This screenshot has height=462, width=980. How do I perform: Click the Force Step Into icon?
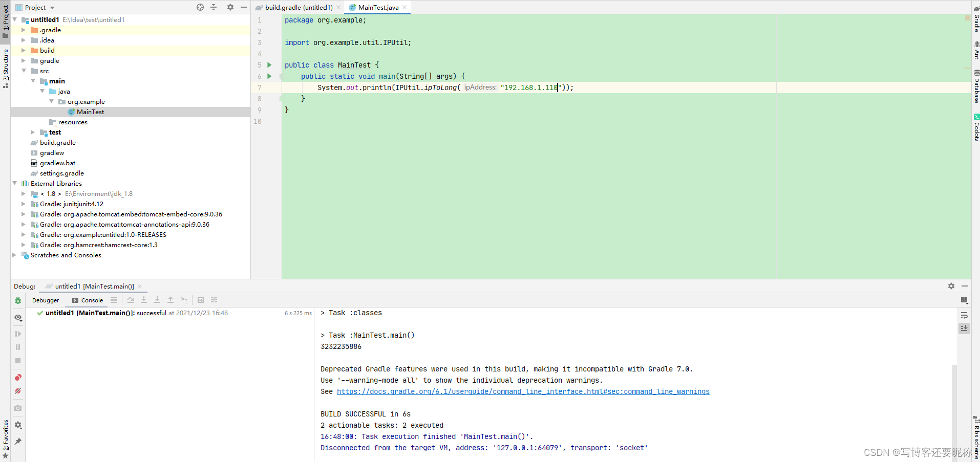coord(157,300)
